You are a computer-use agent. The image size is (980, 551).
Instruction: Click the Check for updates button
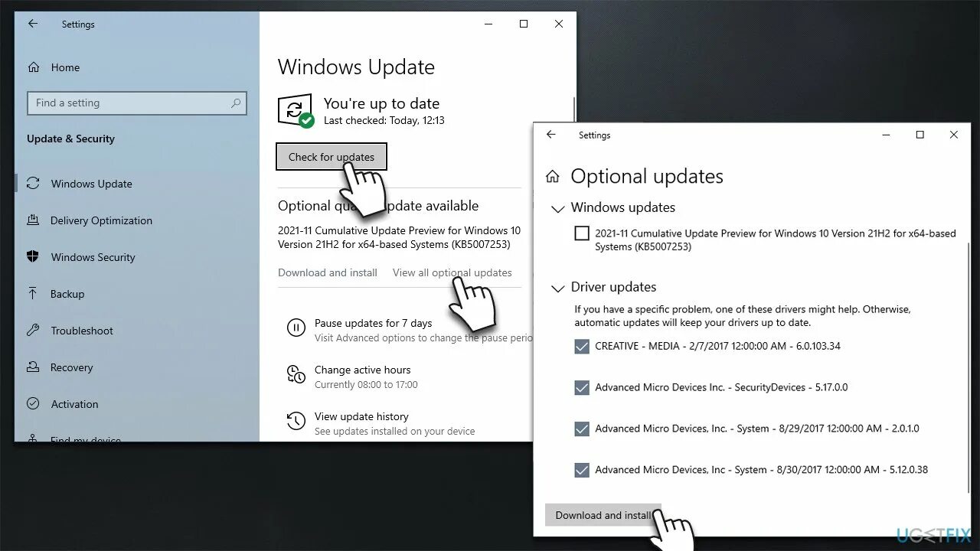(x=332, y=157)
